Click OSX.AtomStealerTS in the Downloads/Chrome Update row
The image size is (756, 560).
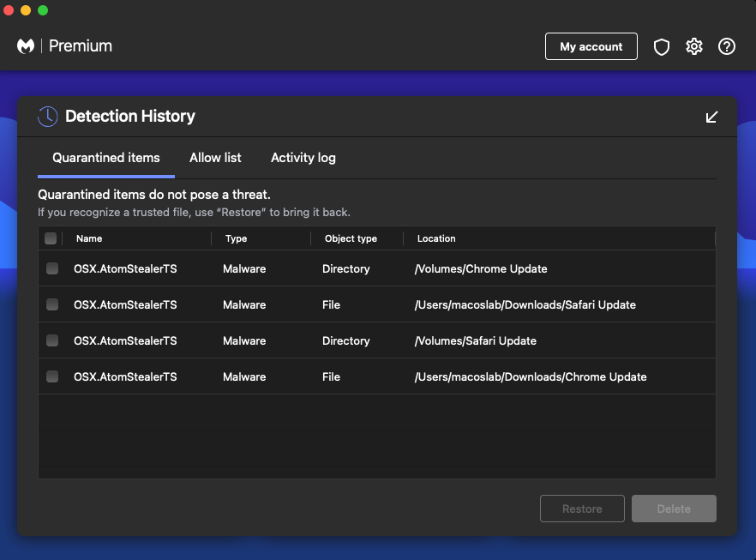pyautogui.click(x=125, y=376)
